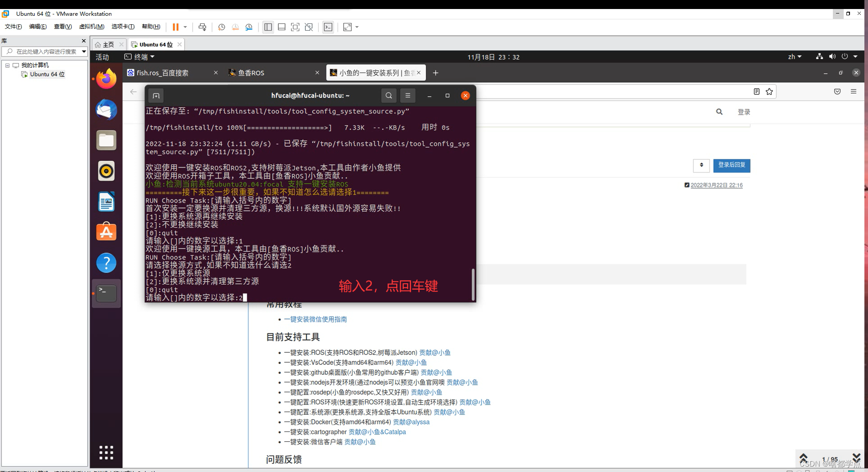868x472 pixels.
Task: Toggle Unity mode toolbar icon
Action: [309, 27]
